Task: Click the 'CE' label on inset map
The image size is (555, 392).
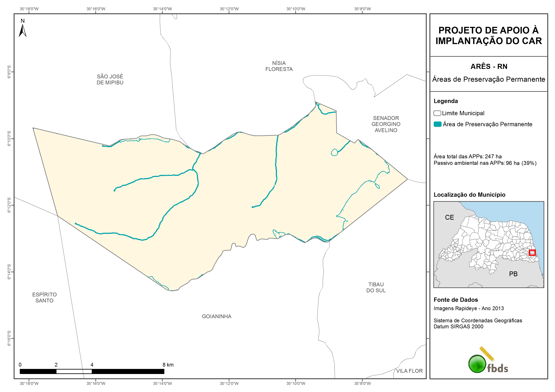Action: [x=449, y=217]
